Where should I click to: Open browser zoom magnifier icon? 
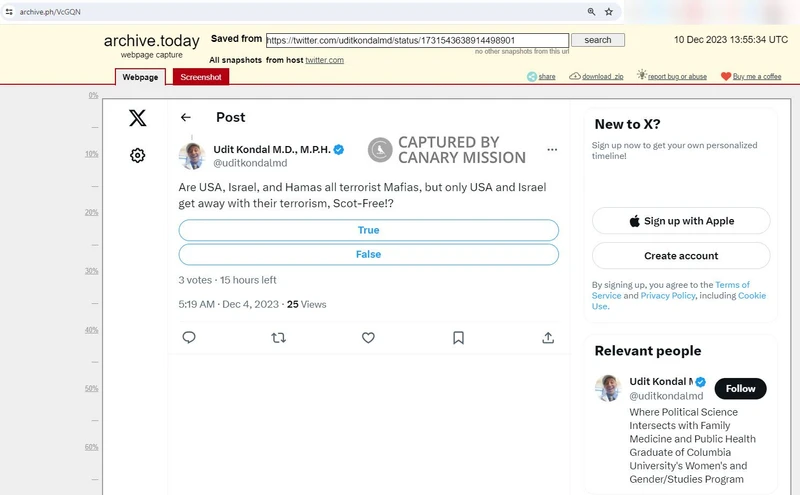tap(591, 12)
